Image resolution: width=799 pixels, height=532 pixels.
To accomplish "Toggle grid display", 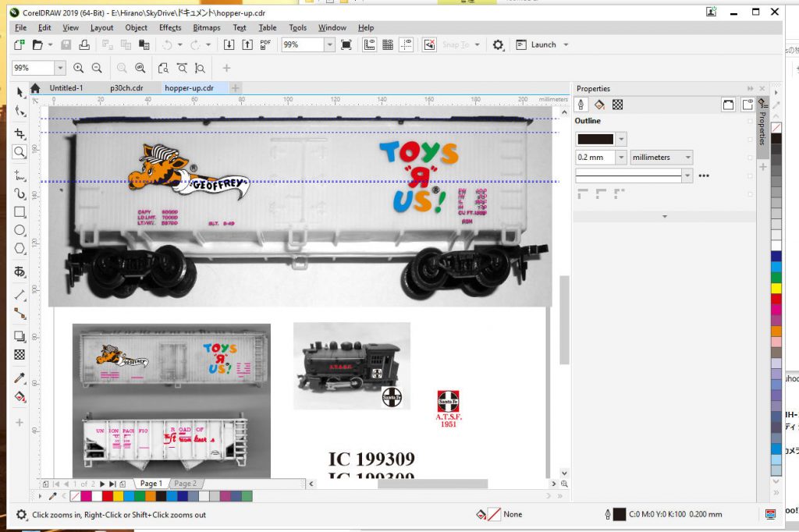I will 388,44.
